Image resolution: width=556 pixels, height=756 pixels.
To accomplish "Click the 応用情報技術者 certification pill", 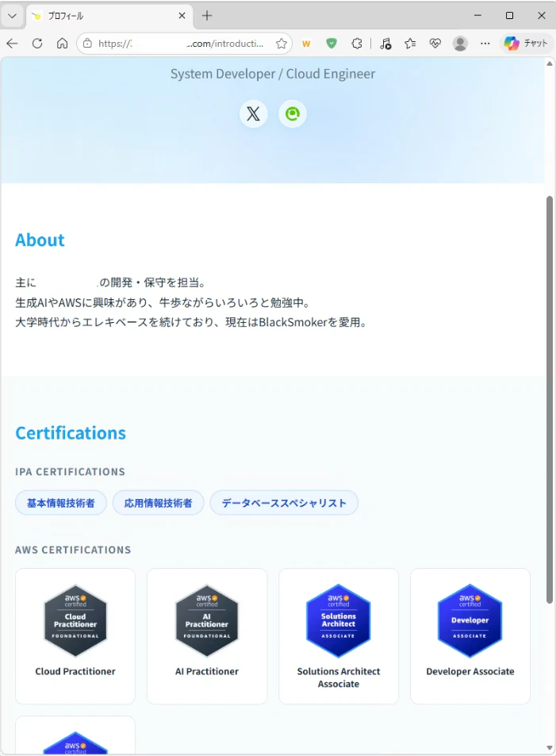I will (x=158, y=503).
